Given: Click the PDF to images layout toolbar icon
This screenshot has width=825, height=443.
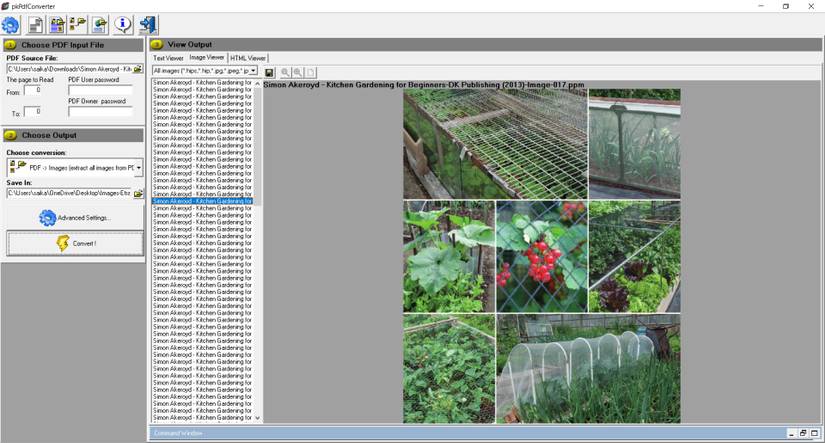Looking at the screenshot, I should [57, 25].
